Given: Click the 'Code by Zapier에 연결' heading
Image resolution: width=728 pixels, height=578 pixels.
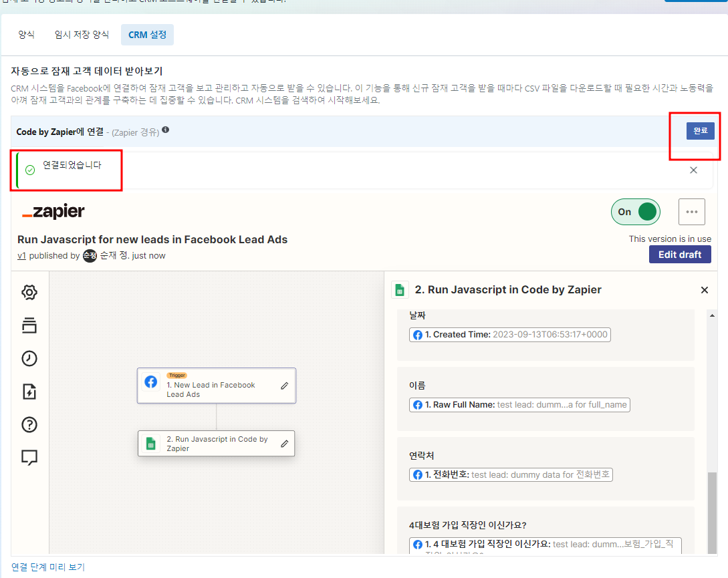Looking at the screenshot, I should [60, 132].
